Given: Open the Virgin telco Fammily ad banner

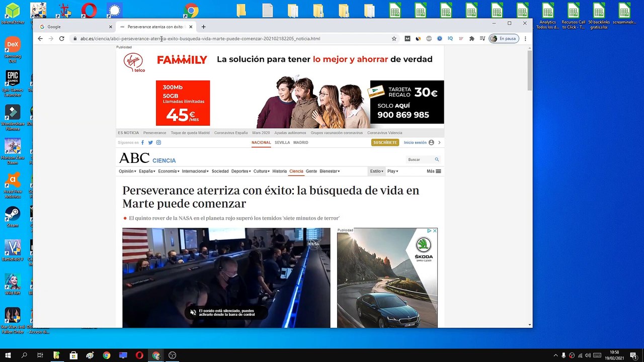Looking at the screenshot, I should click(x=280, y=88).
